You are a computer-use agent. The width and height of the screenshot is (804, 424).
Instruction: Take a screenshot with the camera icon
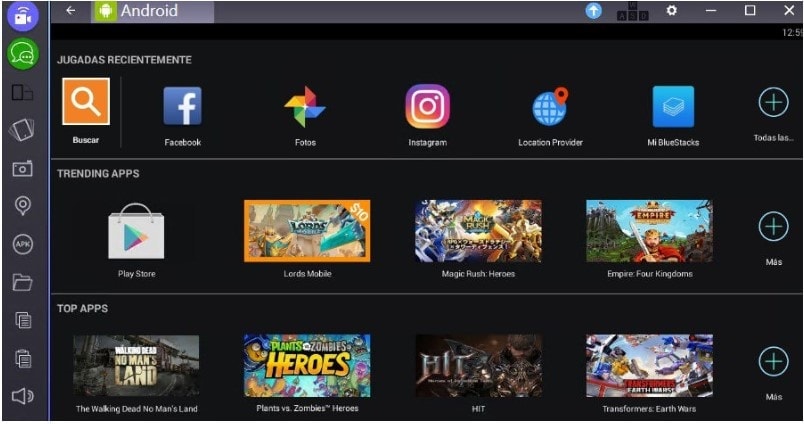click(22, 168)
